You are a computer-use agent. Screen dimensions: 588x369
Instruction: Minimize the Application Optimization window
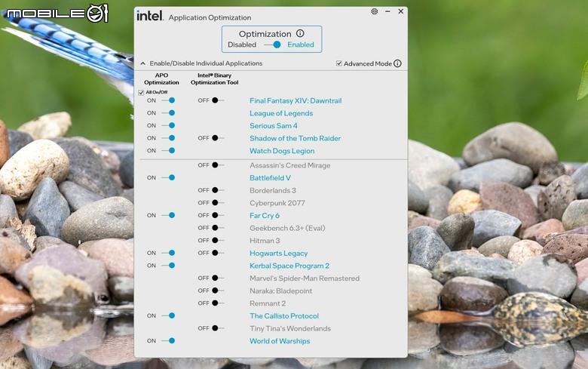coord(387,11)
